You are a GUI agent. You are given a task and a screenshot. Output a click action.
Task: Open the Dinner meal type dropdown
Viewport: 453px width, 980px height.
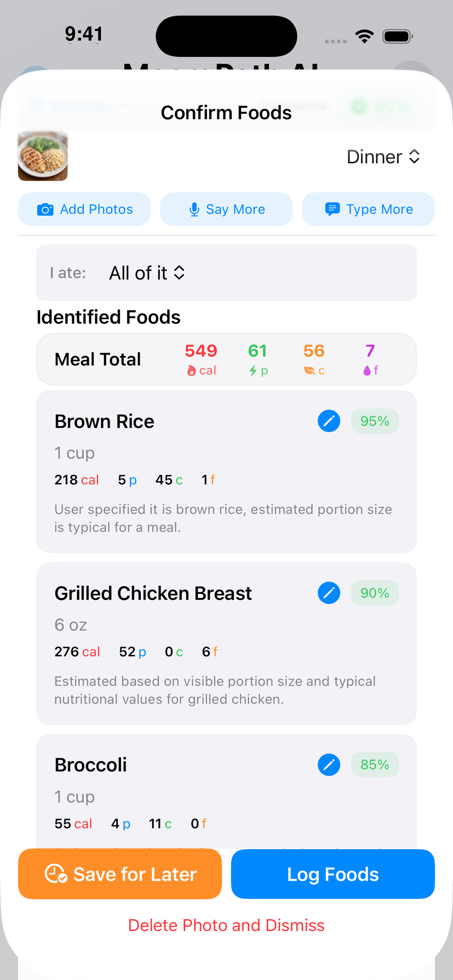tap(383, 157)
